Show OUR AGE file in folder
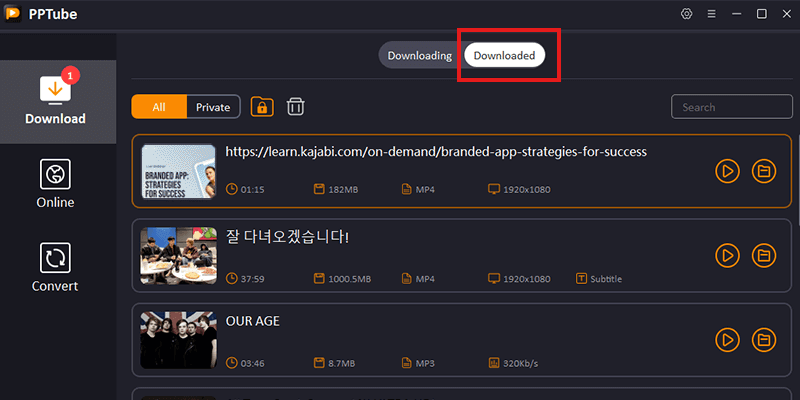Viewport: 800px width, 400px height. point(764,340)
